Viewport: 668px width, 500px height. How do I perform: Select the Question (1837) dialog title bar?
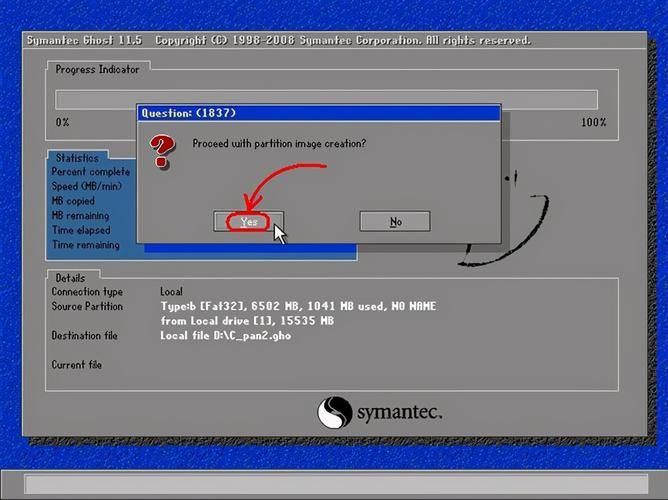[x=318, y=113]
